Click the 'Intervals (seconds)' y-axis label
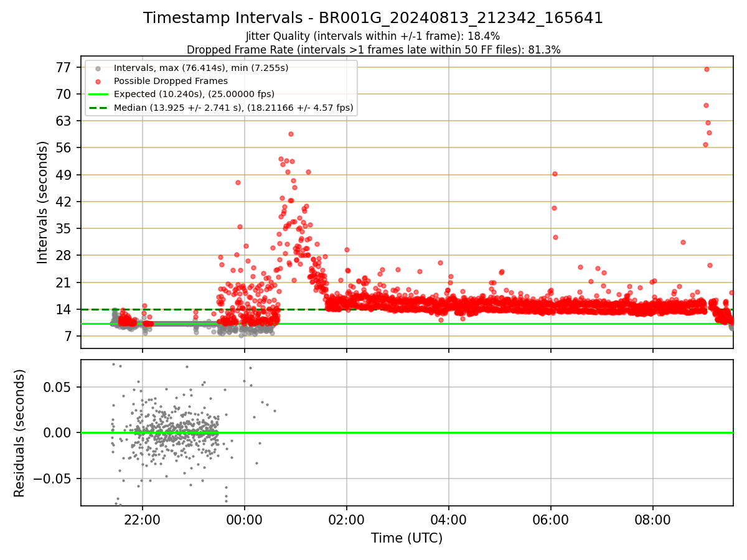This screenshot has width=747, height=560. pyautogui.click(x=42, y=202)
